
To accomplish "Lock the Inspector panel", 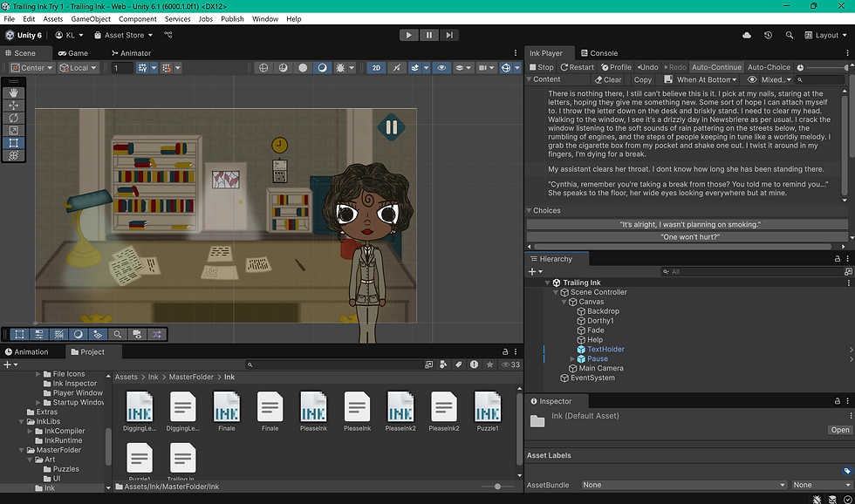I will click(837, 401).
